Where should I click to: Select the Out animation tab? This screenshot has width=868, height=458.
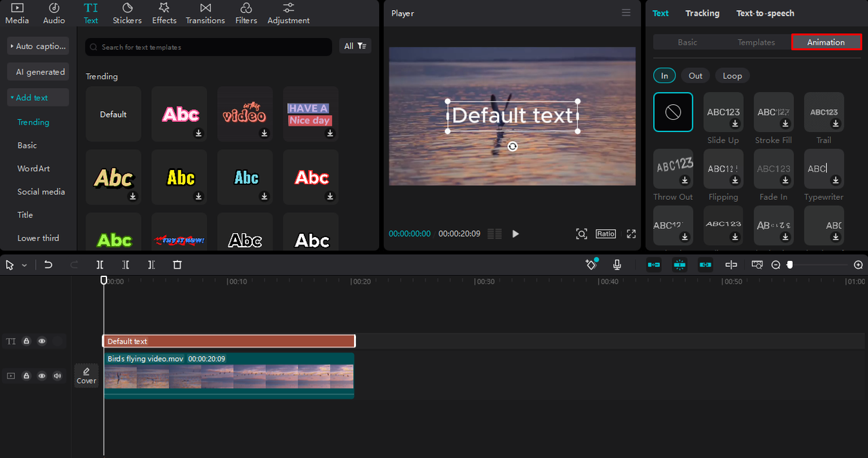click(695, 76)
